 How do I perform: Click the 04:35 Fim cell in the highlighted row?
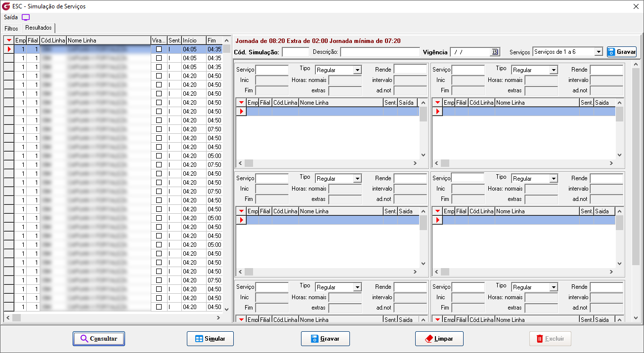215,49
